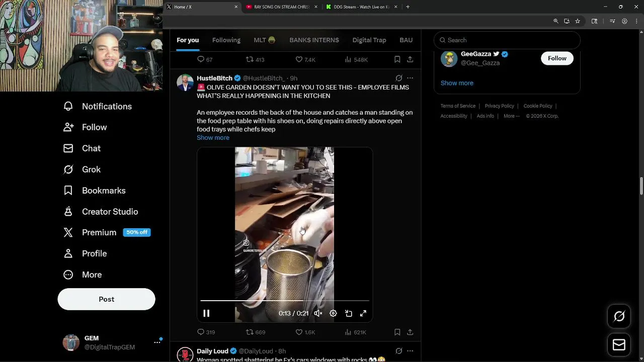
Task: Share the HustleBitch post
Action: [410, 332]
